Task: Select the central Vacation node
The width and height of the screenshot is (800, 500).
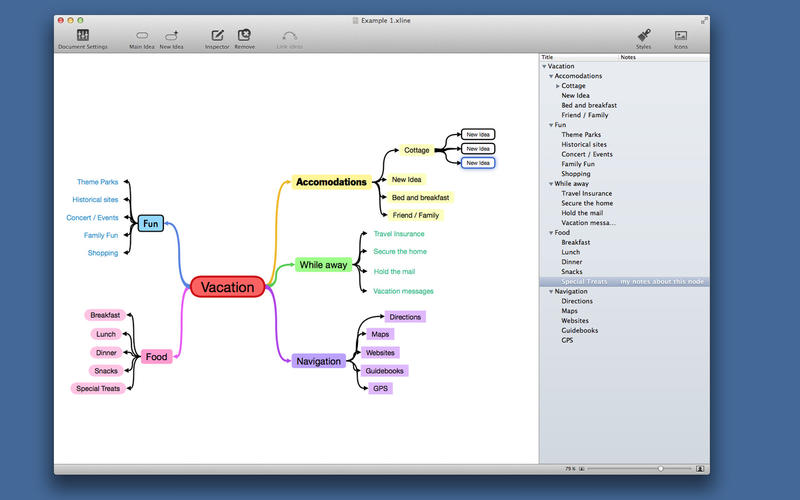Action: (x=227, y=287)
